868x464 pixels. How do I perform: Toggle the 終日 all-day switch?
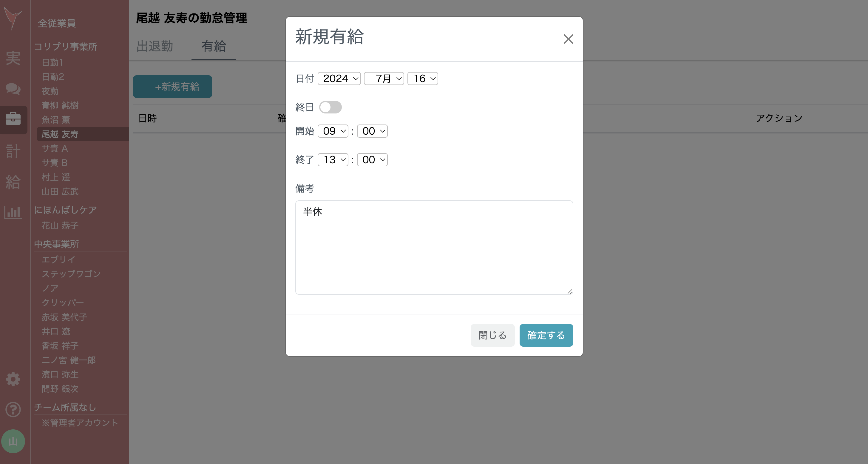[330, 107]
